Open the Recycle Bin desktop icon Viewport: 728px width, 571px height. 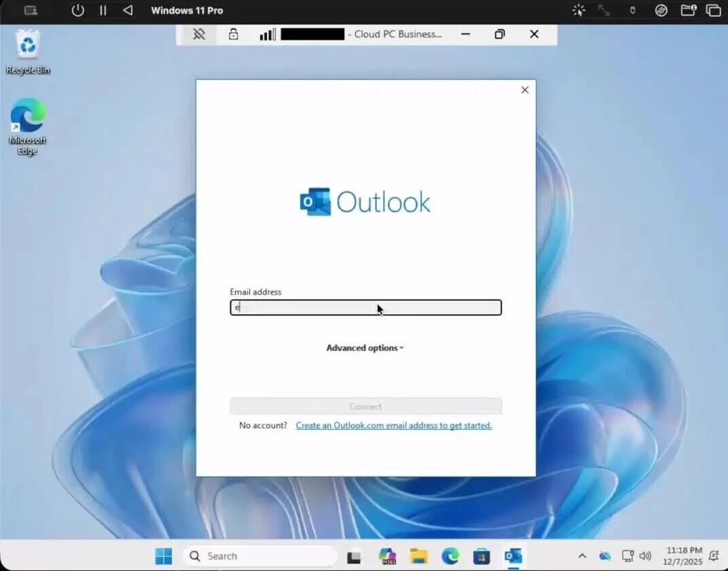28,51
